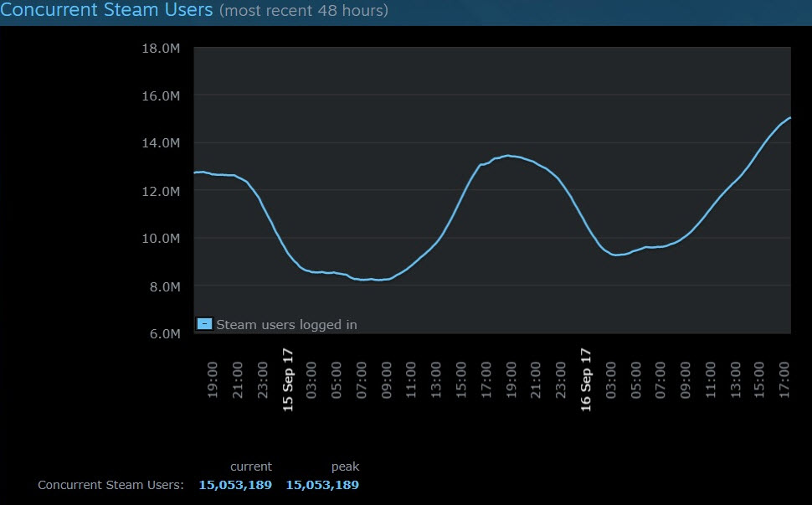Image resolution: width=812 pixels, height=505 pixels.
Task: Click the 'Concurrent Steam Users' chart title
Action: (106, 10)
